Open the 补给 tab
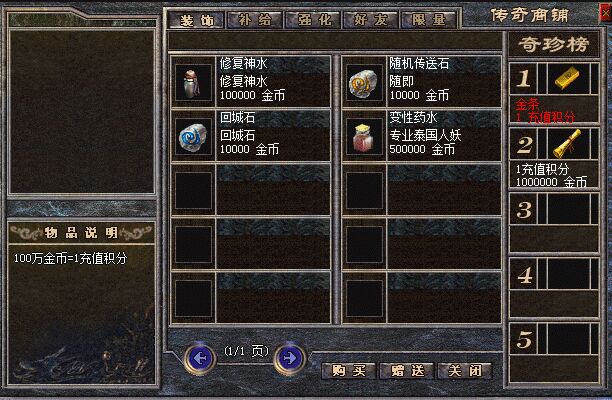612x400 pixels. click(254, 20)
